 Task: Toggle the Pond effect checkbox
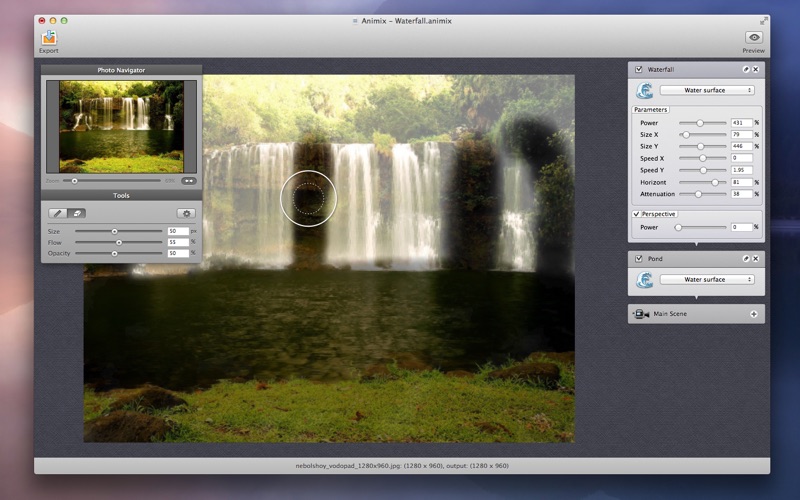[x=638, y=259]
